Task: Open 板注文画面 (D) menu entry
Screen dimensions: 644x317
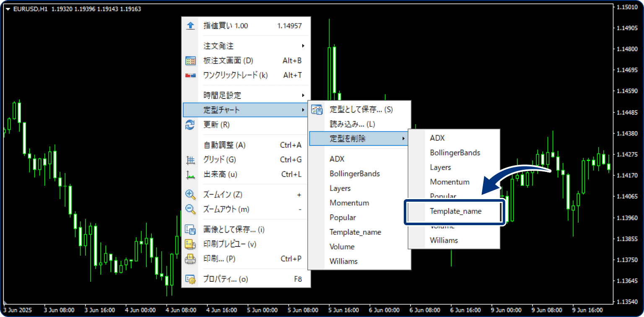Action: pyautogui.click(x=246, y=61)
